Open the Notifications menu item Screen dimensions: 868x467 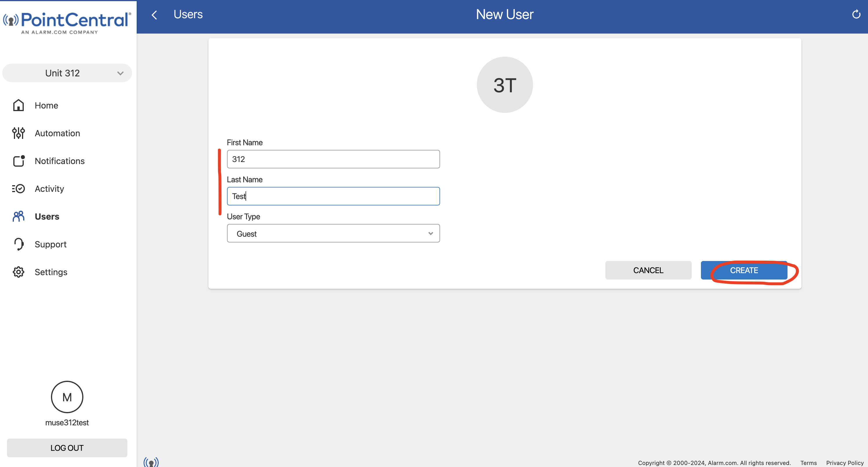(x=60, y=161)
